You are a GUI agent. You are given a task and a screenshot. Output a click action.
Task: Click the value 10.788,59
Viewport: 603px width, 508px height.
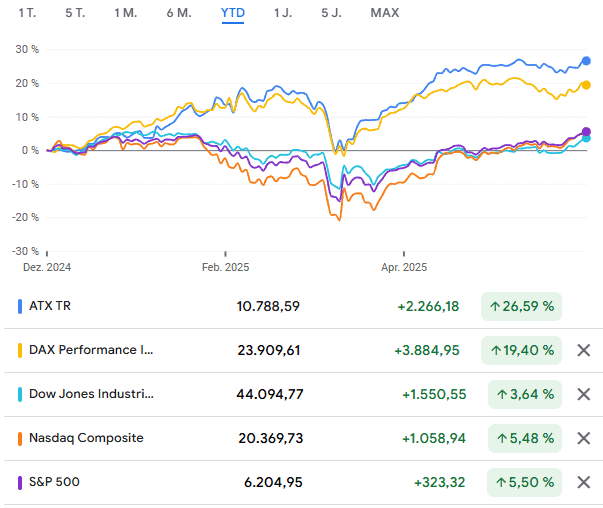268,306
